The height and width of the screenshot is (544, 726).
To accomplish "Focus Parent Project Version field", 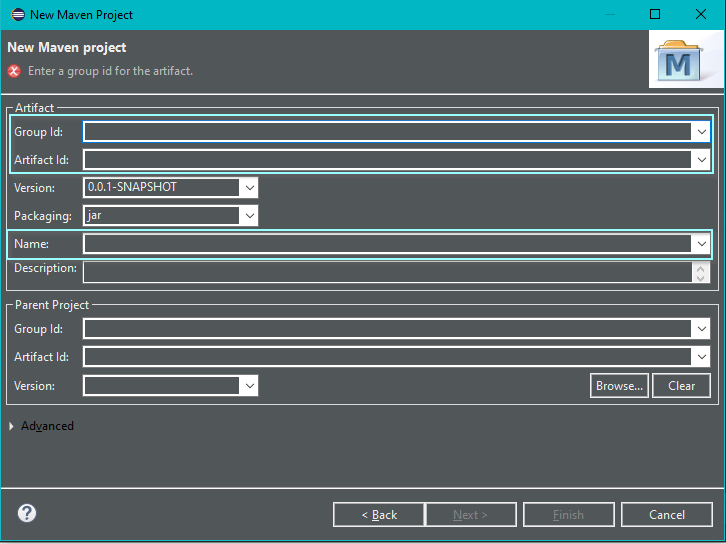I will [162, 386].
